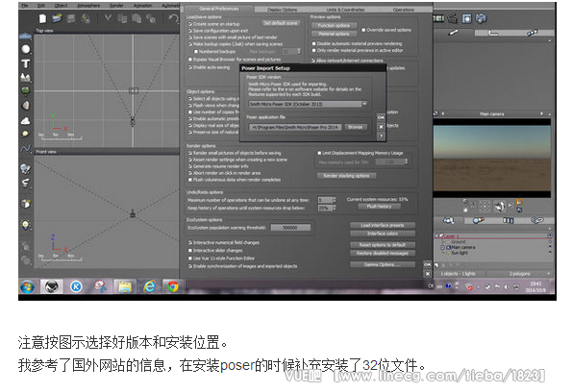Viewport: 572px width, 392px height.
Task: Click Flush history button
Action: coord(379,207)
